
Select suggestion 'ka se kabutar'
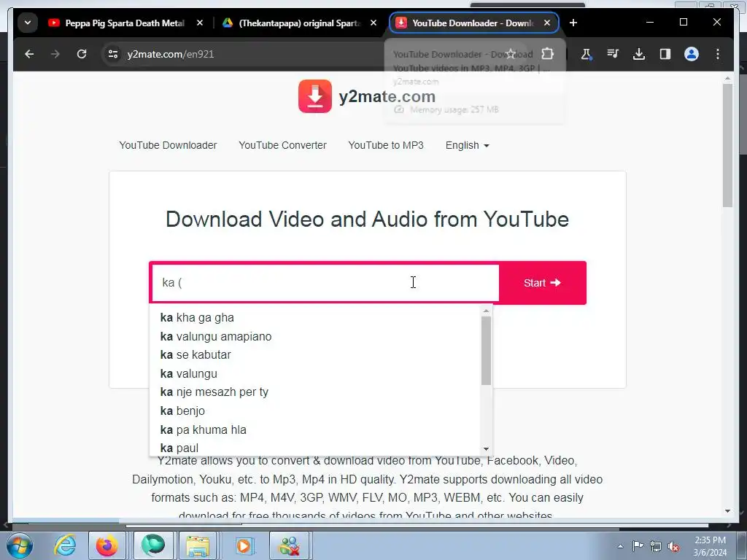pyautogui.click(x=314, y=355)
